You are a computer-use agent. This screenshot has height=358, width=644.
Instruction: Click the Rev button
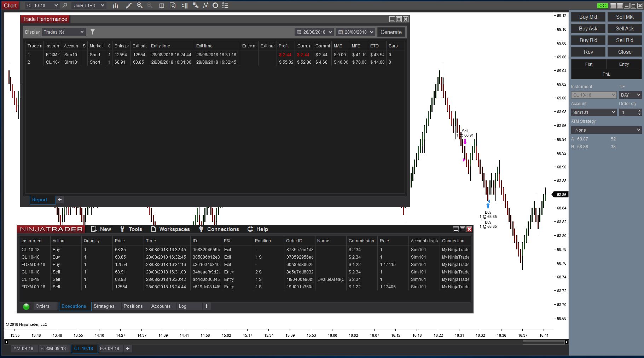pyautogui.click(x=588, y=52)
